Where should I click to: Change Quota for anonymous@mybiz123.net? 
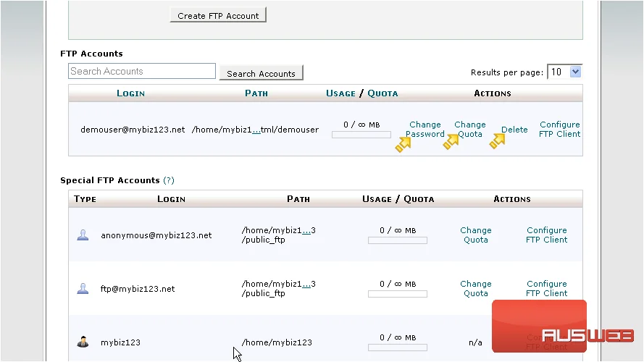tap(476, 235)
